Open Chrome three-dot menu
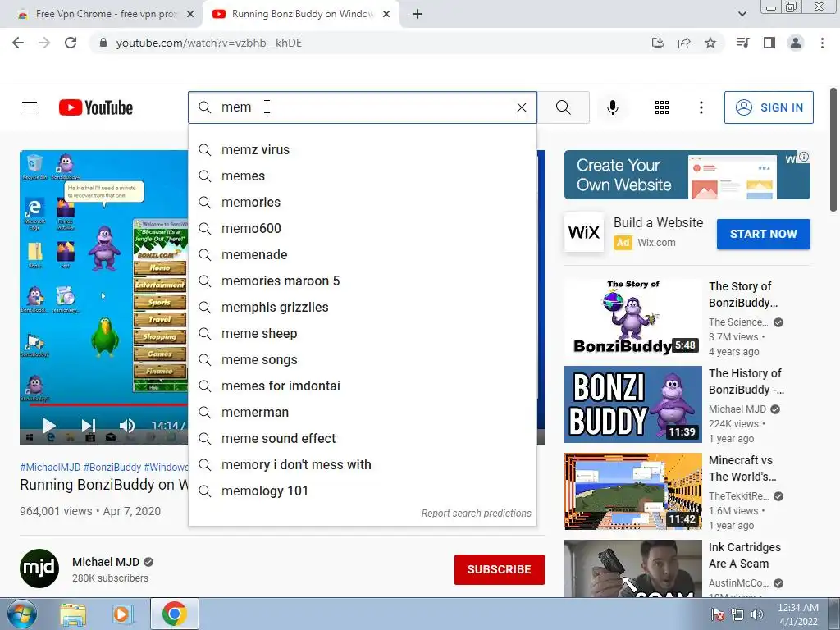 (x=822, y=43)
